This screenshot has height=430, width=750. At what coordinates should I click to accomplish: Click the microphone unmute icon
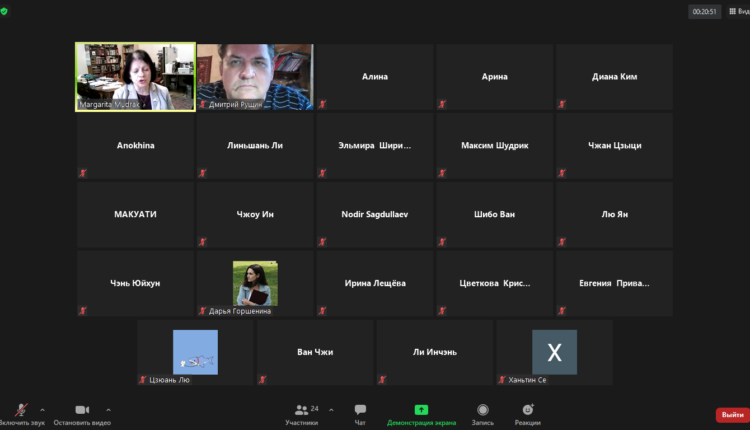pos(21,410)
